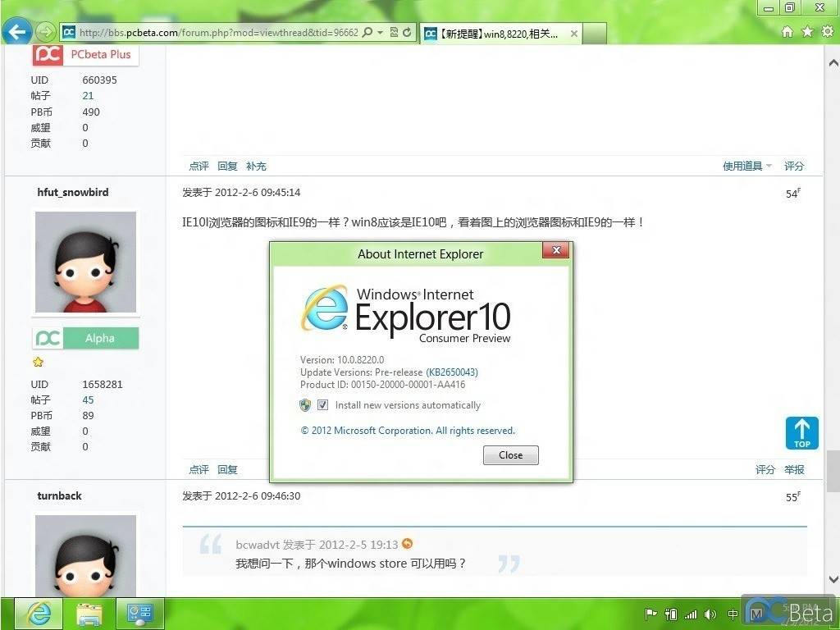Click the volume speaker tray icon
840x630 pixels.
point(710,614)
